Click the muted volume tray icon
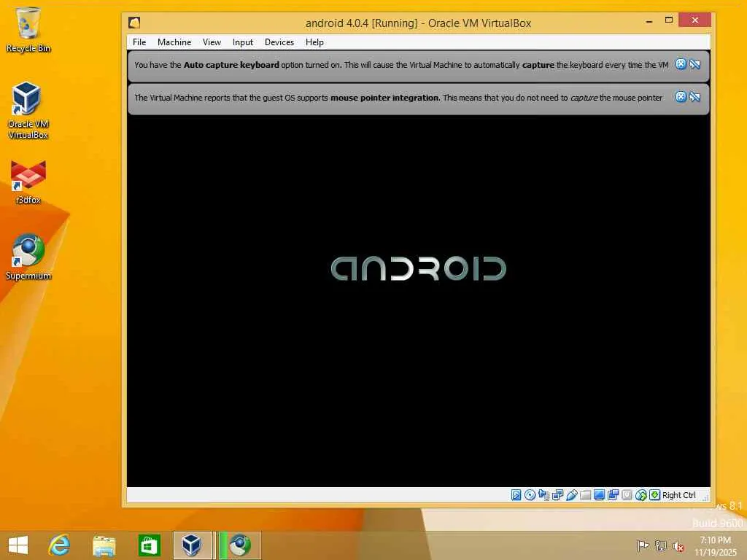Image resolution: width=747 pixels, height=560 pixels. [x=678, y=546]
